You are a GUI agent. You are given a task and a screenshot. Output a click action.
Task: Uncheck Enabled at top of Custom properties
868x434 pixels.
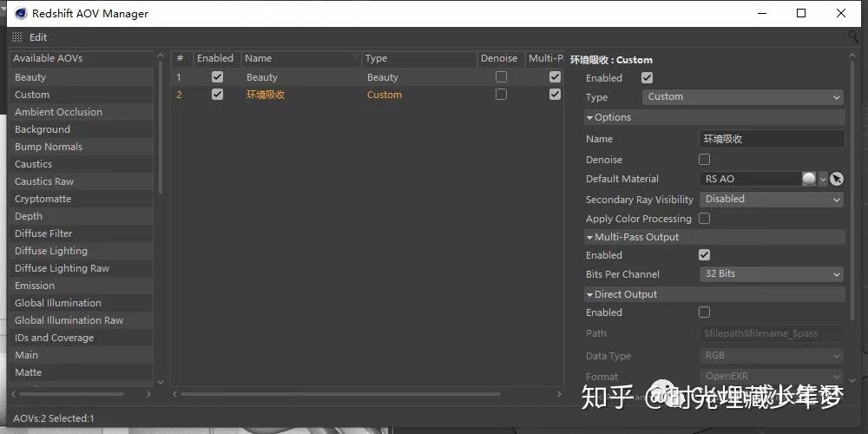tap(647, 78)
